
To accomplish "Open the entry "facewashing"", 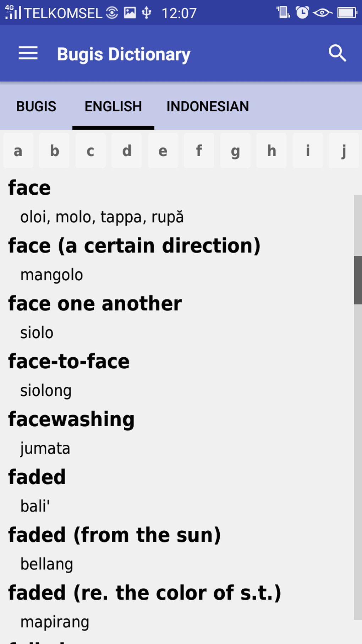I will pos(71,419).
